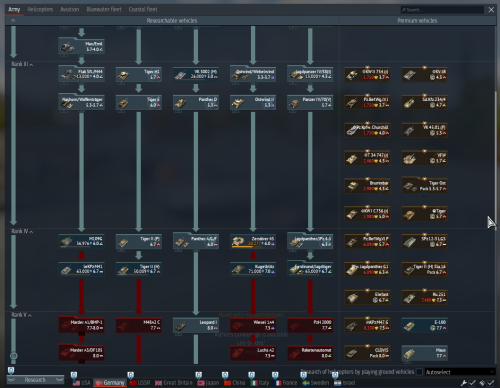Click the wrench settings icon

coord(463,383)
